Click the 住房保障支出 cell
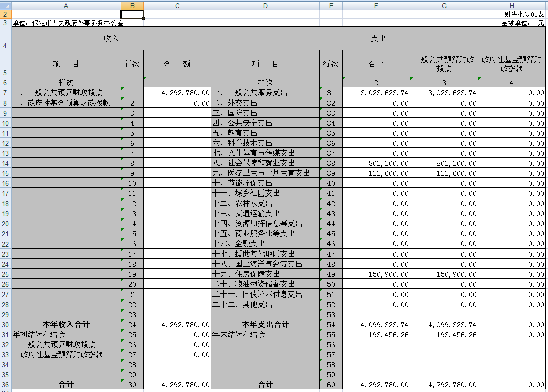 265,274
